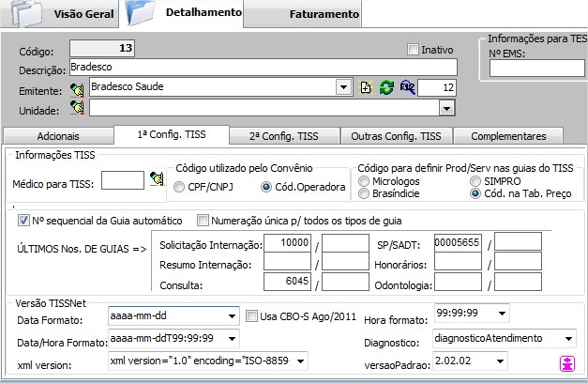Image resolution: width=588 pixels, height=384 pixels.
Task: Expand the Diagnostico dropdown
Action: pyautogui.click(x=569, y=337)
